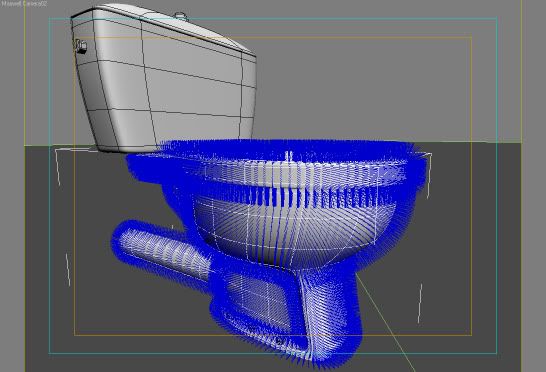Select the diagonal camera target line
This screenshot has height=372, width=546.
pos(385,322)
